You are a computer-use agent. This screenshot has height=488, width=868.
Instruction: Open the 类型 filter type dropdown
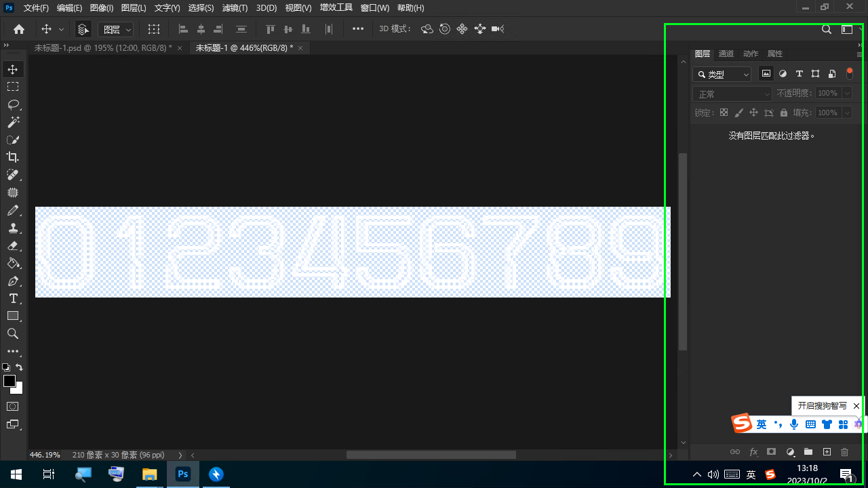click(x=722, y=75)
